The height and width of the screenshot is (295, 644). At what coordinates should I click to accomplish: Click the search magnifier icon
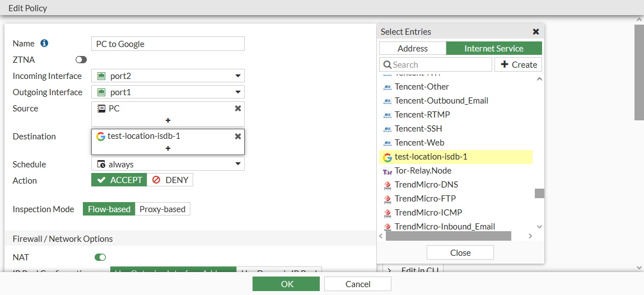coord(388,64)
